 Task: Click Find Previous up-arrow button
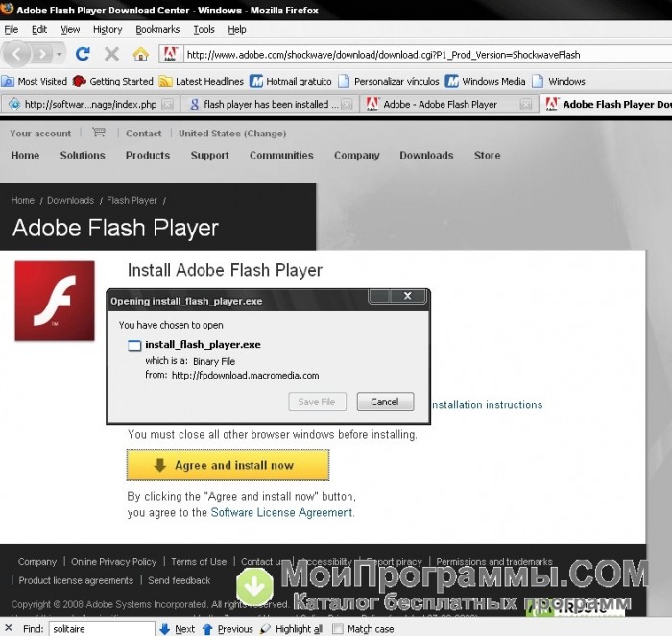228,629
